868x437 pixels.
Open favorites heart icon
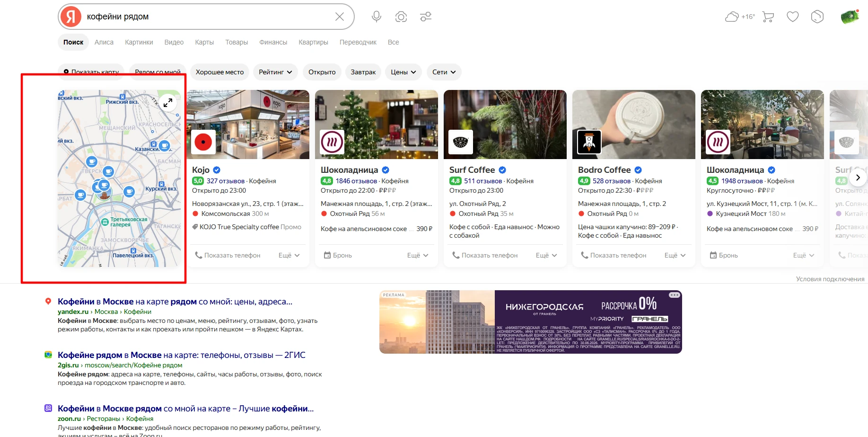coord(793,17)
